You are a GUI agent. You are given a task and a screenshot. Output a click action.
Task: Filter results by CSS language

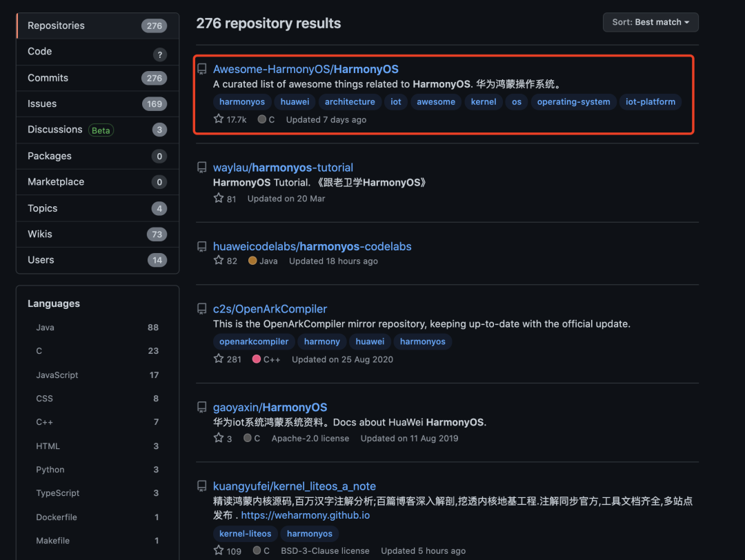97,399
